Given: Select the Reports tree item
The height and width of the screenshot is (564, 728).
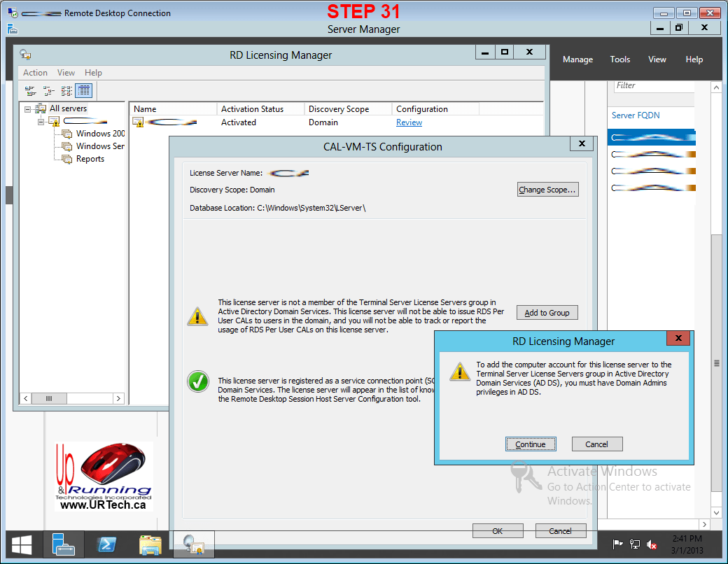Looking at the screenshot, I should pyautogui.click(x=90, y=159).
